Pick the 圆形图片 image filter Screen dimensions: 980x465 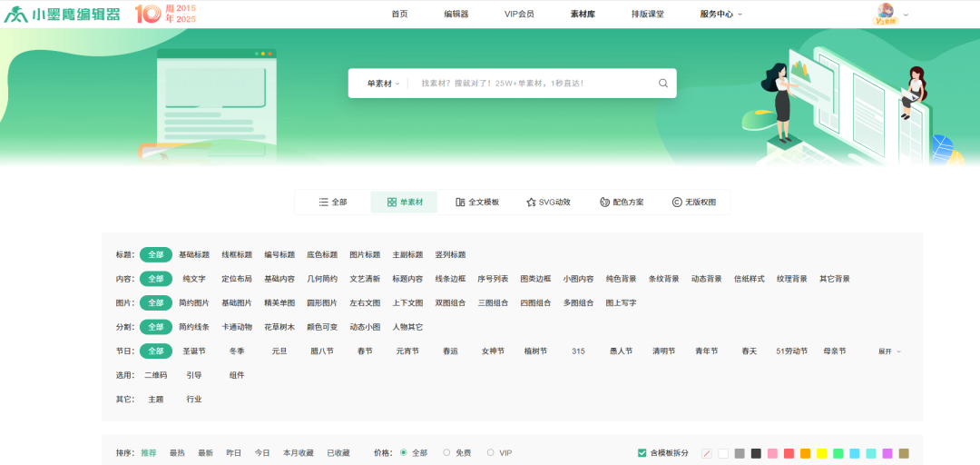click(x=322, y=302)
